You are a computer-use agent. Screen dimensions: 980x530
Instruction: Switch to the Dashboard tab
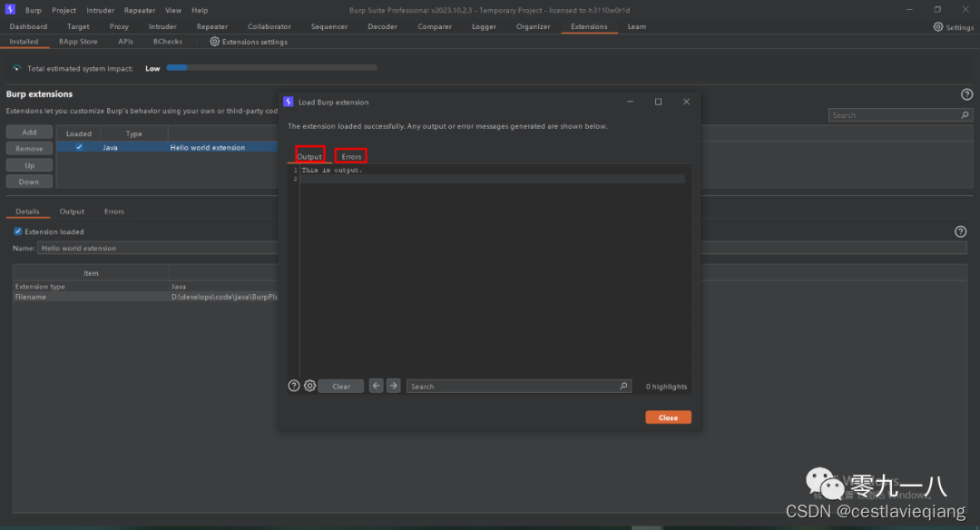(x=28, y=27)
